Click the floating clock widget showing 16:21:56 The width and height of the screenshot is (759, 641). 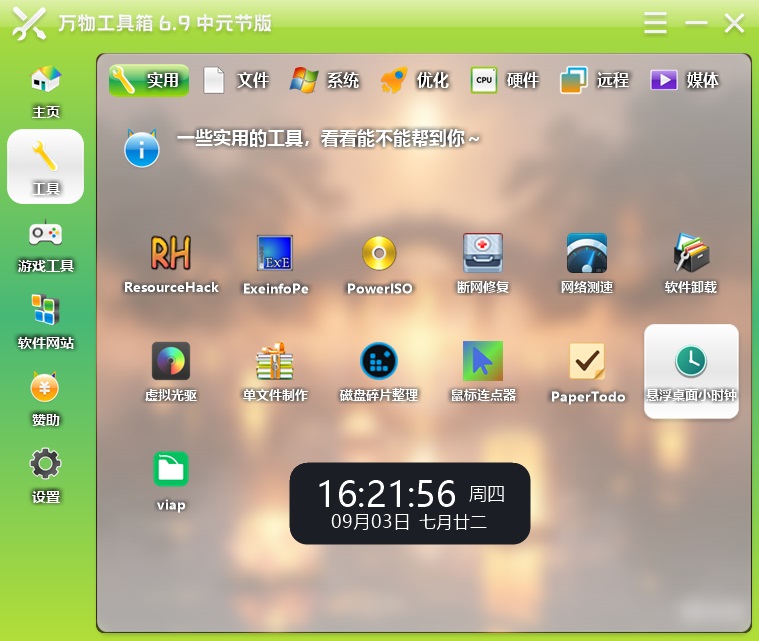[410, 504]
